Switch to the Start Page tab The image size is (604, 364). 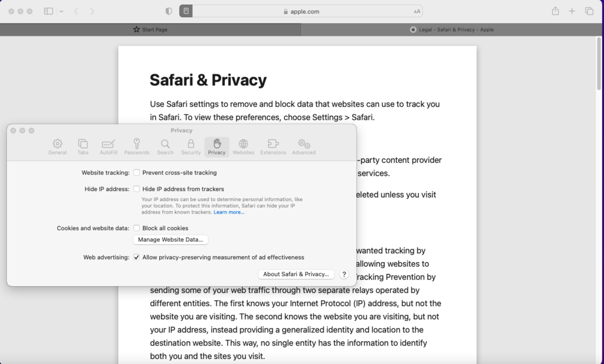tap(150, 29)
